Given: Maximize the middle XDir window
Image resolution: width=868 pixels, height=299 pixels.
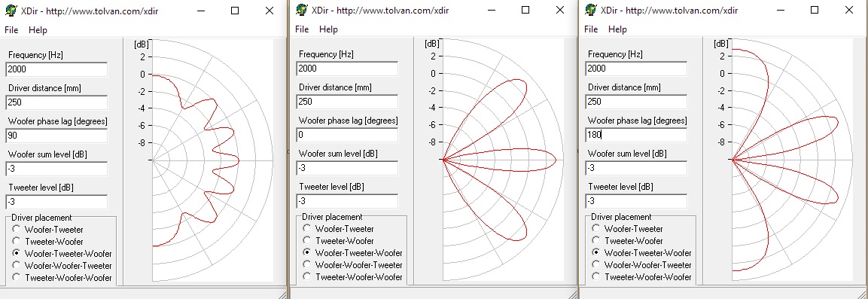Looking at the screenshot, I should (525, 10).
